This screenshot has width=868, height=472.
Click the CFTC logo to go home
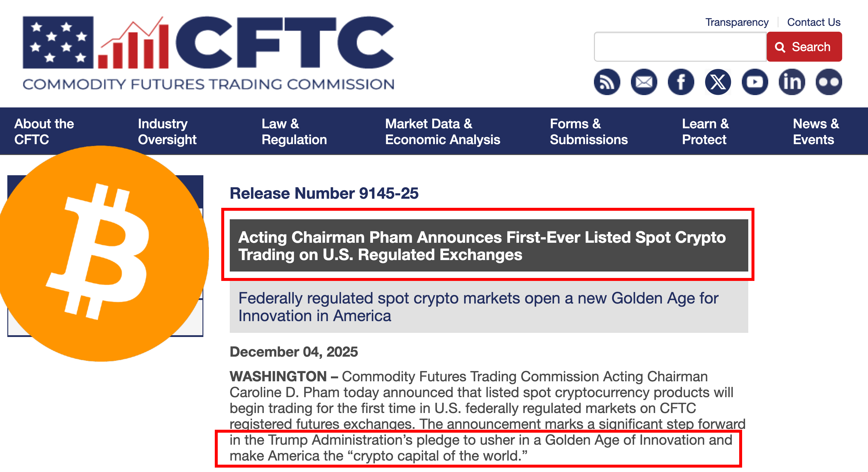[x=208, y=52]
